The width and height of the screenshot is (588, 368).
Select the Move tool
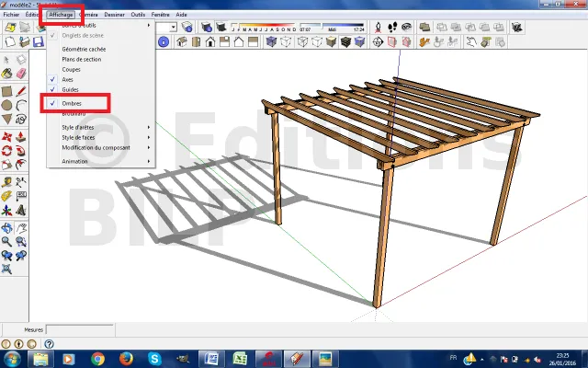pyautogui.click(x=7, y=137)
